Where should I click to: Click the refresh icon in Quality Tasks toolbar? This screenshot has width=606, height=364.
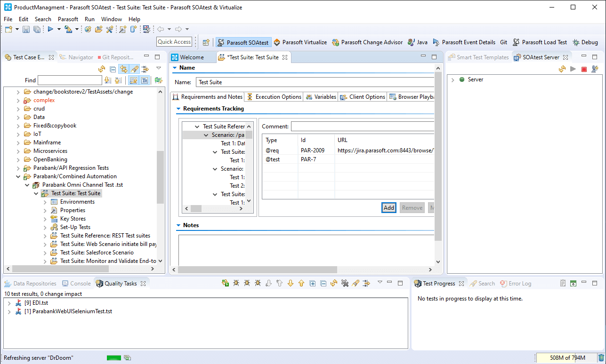click(334, 283)
